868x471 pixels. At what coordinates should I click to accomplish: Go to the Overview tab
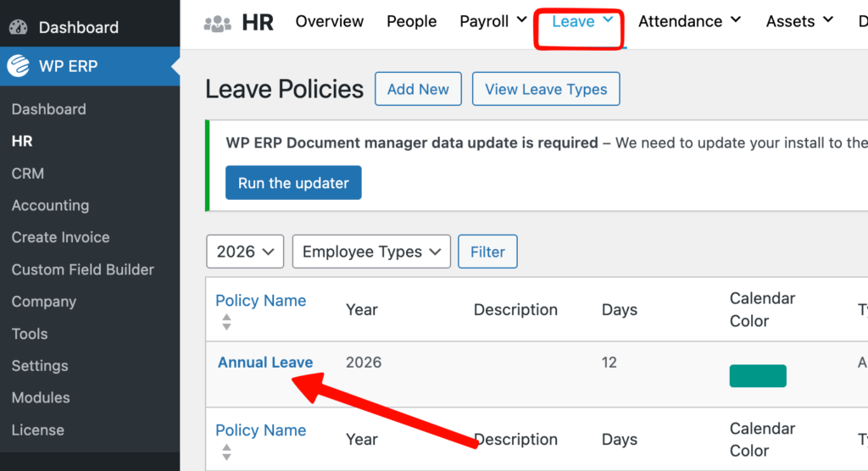point(330,21)
